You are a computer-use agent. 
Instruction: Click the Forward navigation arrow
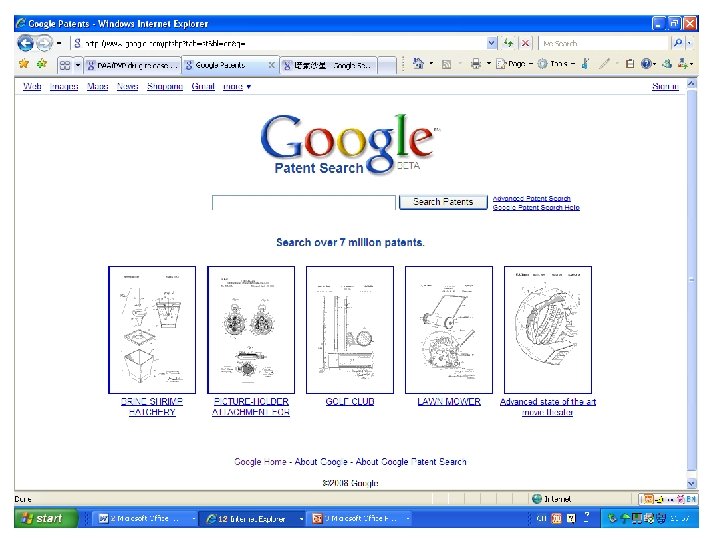44,44
